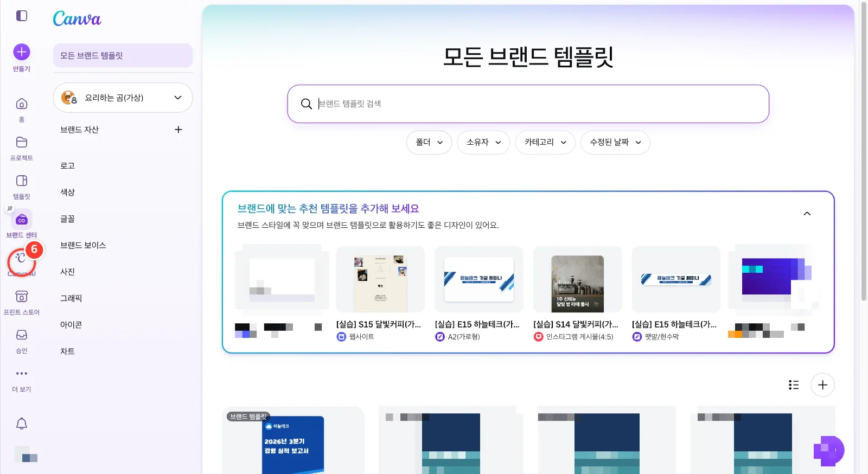Viewport: 868px width, 474px height.
Task: Open the purple assistant bubble at bottom right
Action: 829,450
